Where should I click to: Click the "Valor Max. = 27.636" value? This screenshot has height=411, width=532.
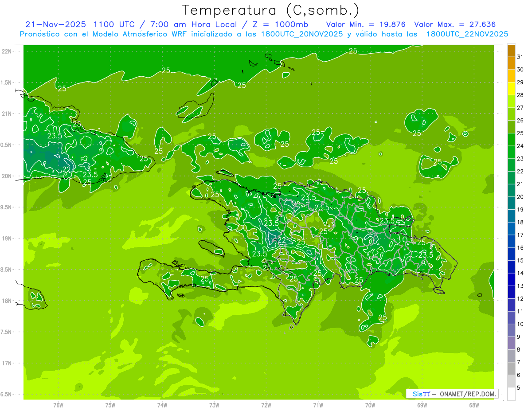pos(454,24)
